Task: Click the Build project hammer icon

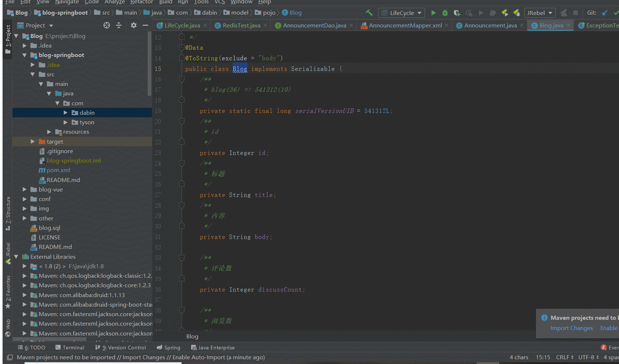Action: point(369,13)
